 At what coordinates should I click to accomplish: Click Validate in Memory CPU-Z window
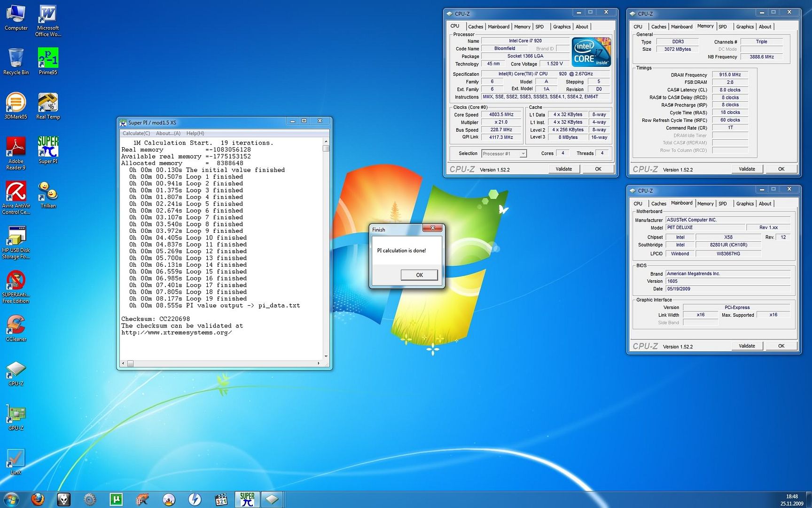point(747,169)
